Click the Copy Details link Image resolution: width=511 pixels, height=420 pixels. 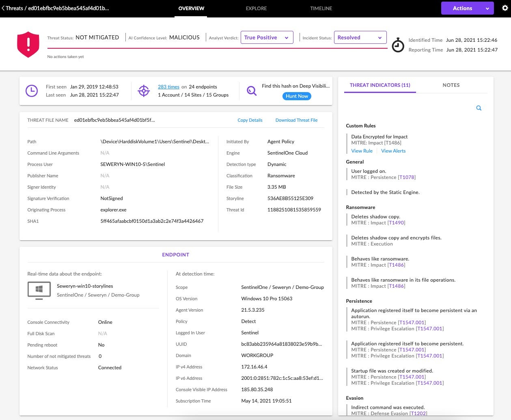point(250,120)
